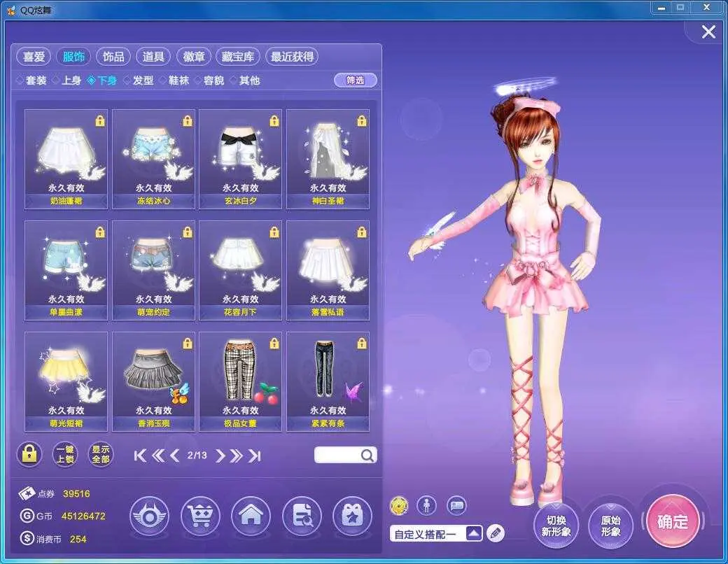Click the G币 coin icon
Image resolution: width=728 pixels, height=564 pixels.
point(27,516)
